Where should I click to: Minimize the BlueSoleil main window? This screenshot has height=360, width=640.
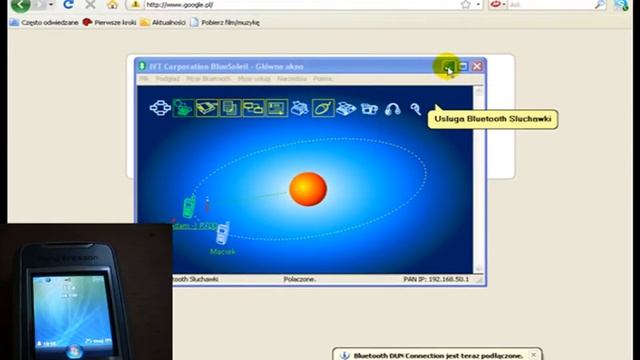coord(449,66)
